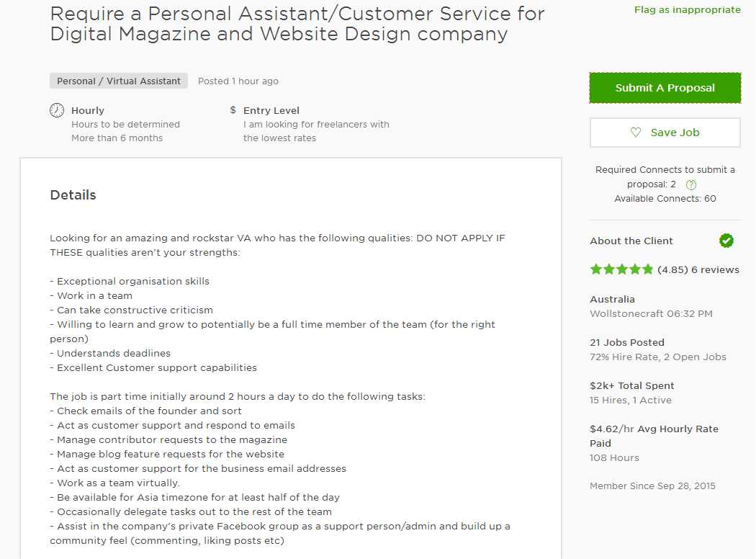756x559 pixels.
Task: Click the Available Connects: 60 text
Action: point(665,198)
